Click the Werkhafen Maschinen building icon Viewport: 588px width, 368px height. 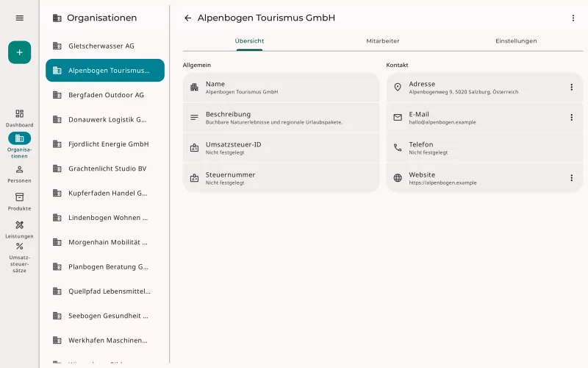coord(57,340)
